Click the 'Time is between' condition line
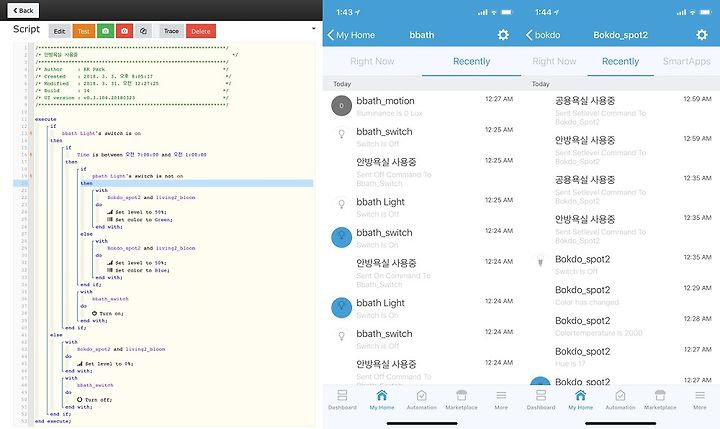The height and width of the screenshot is (429, 720). coord(141,155)
